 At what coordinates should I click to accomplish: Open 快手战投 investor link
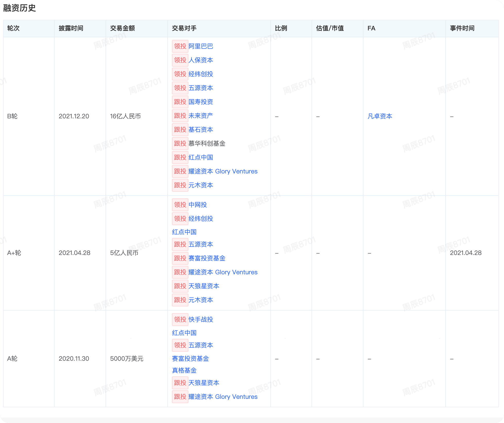pos(201,320)
